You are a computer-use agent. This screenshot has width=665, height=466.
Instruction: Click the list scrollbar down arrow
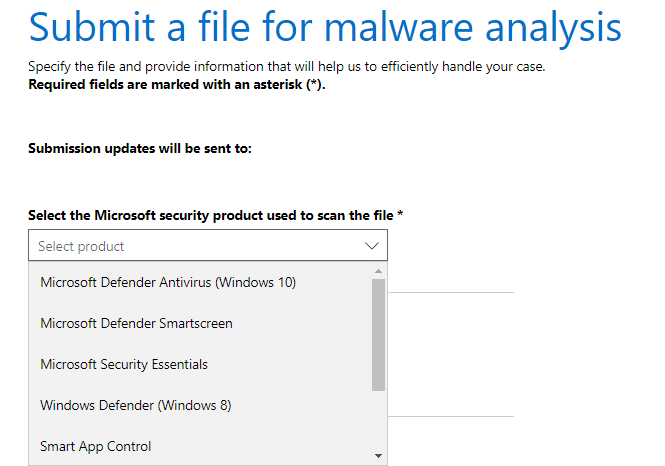(378, 455)
